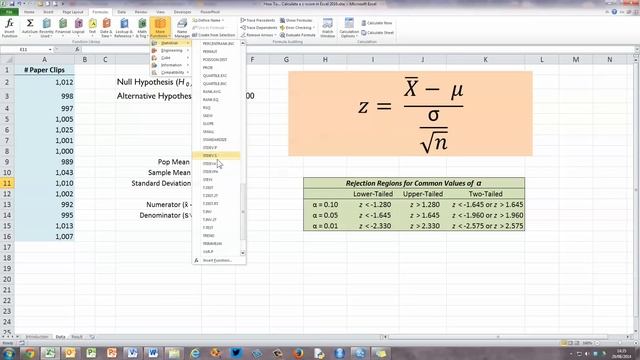Open the Recently Used functions list
Screen dimensions: 640x360
tap(47, 28)
